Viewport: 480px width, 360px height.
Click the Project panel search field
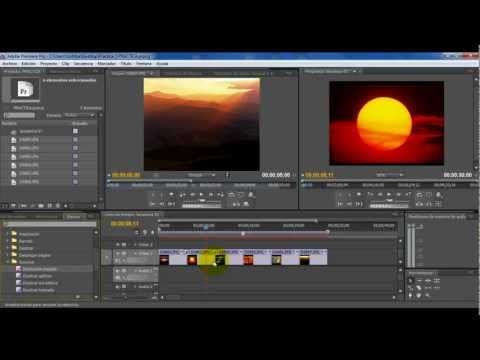click(19, 115)
